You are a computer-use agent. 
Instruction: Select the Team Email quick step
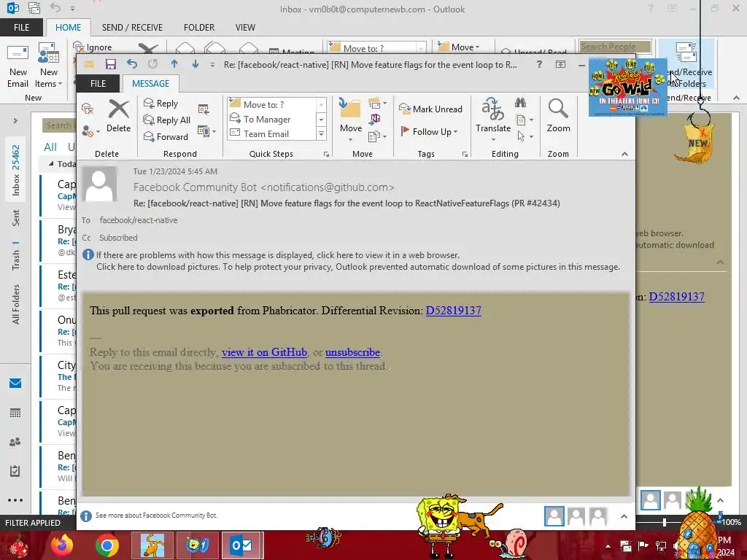click(271, 134)
